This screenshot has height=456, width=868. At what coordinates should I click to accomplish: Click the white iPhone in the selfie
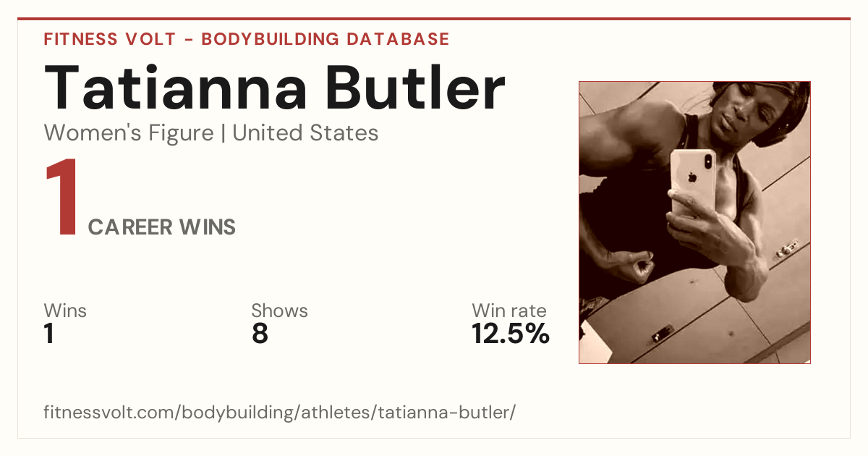[692, 181]
